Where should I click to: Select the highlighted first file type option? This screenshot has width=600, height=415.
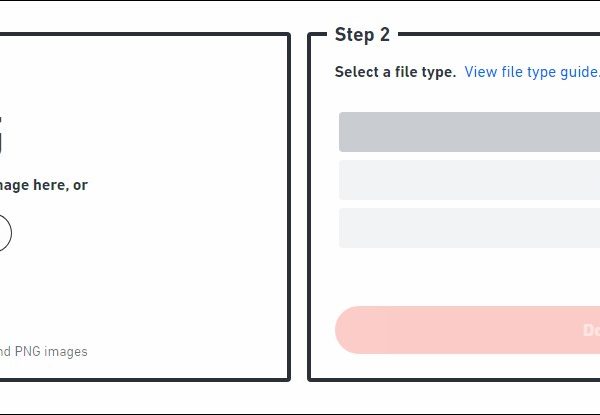[469, 132]
